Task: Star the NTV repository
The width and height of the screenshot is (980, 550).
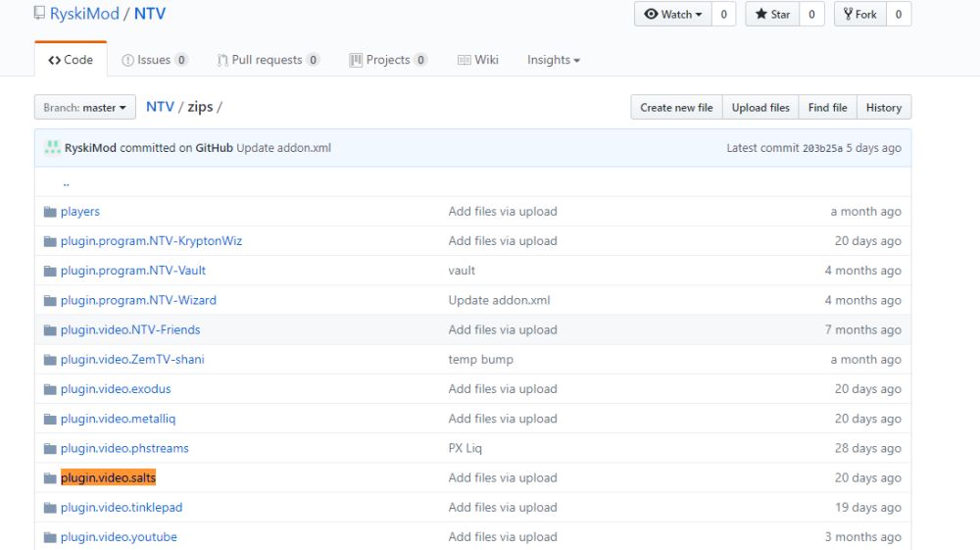Action: point(772,15)
